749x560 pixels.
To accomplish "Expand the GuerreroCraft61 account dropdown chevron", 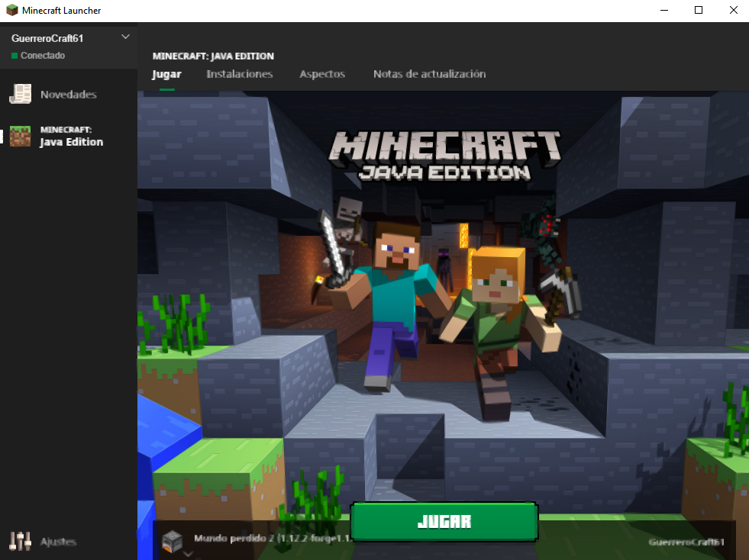I will pyautogui.click(x=126, y=37).
